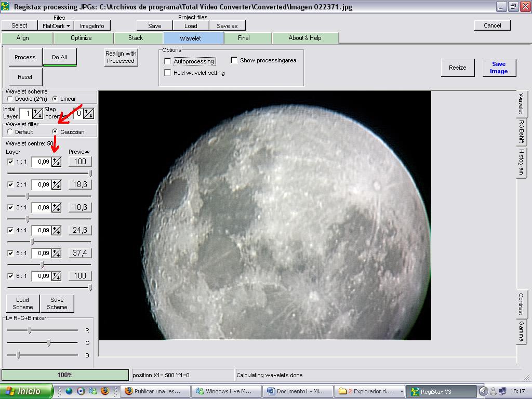This screenshot has height=399, width=532.
Task: Click the G mixer slider
Action: tap(43, 343)
